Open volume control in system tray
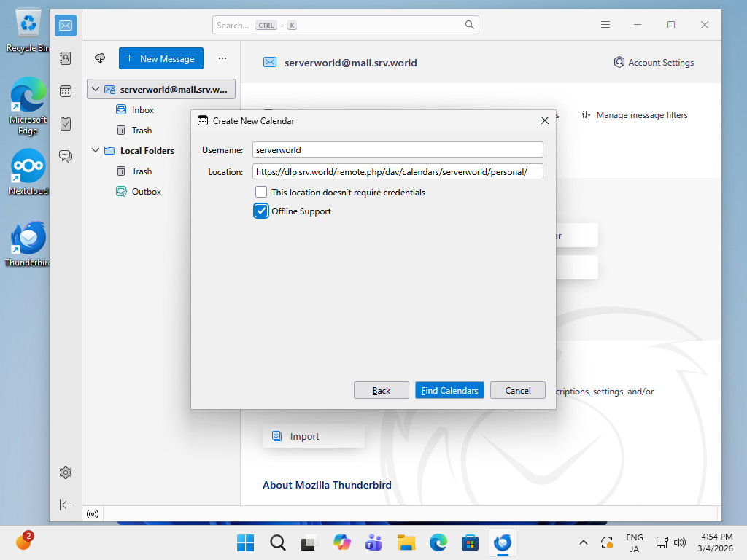This screenshot has width=747, height=560. pyautogui.click(x=680, y=542)
